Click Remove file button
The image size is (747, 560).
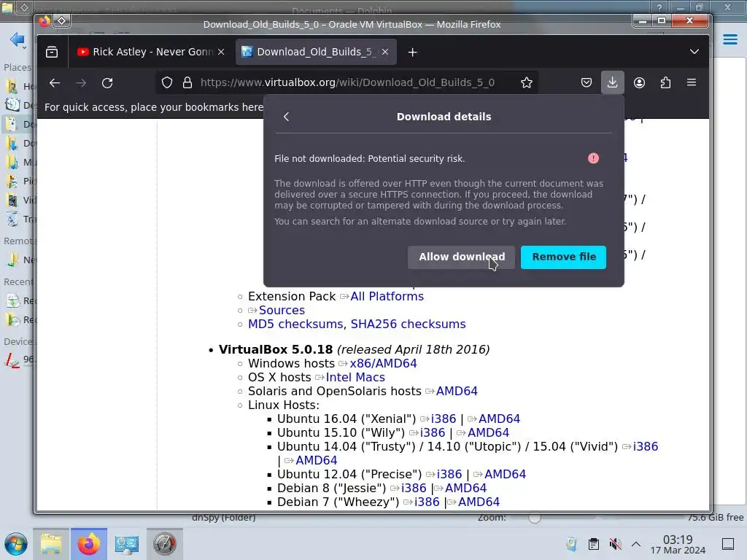tap(563, 257)
